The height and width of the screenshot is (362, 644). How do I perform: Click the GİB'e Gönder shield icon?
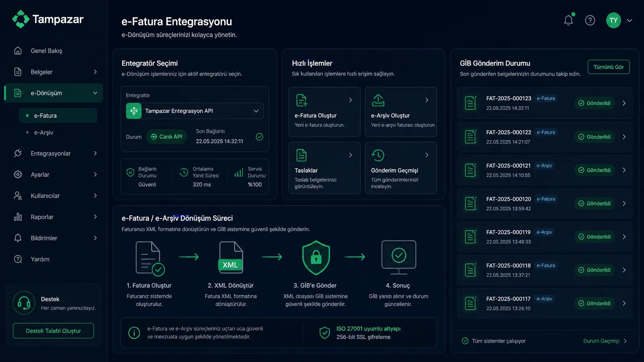[316, 258]
